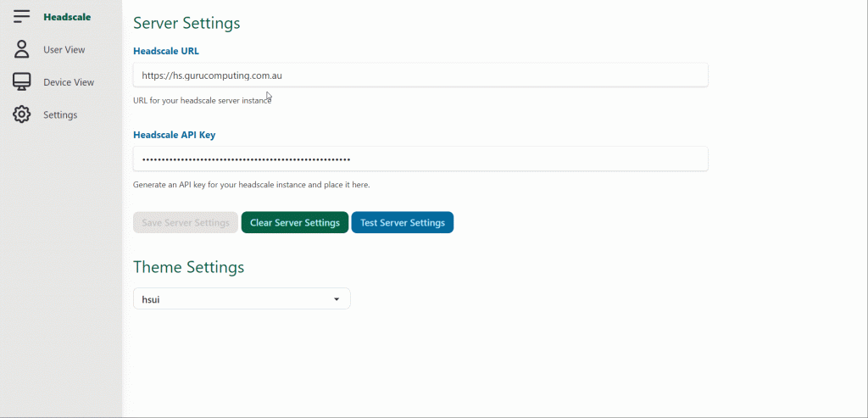Click the Device View monitor icon

tap(21, 82)
